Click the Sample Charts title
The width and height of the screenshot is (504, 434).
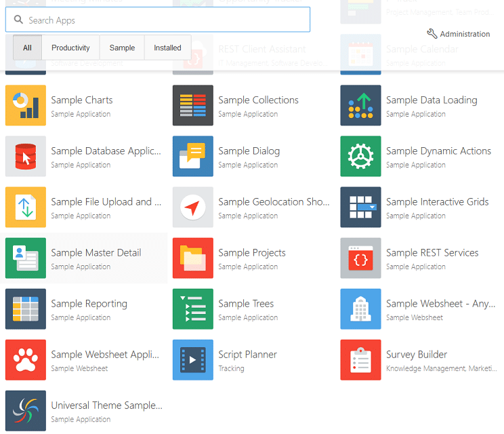[x=82, y=100]
